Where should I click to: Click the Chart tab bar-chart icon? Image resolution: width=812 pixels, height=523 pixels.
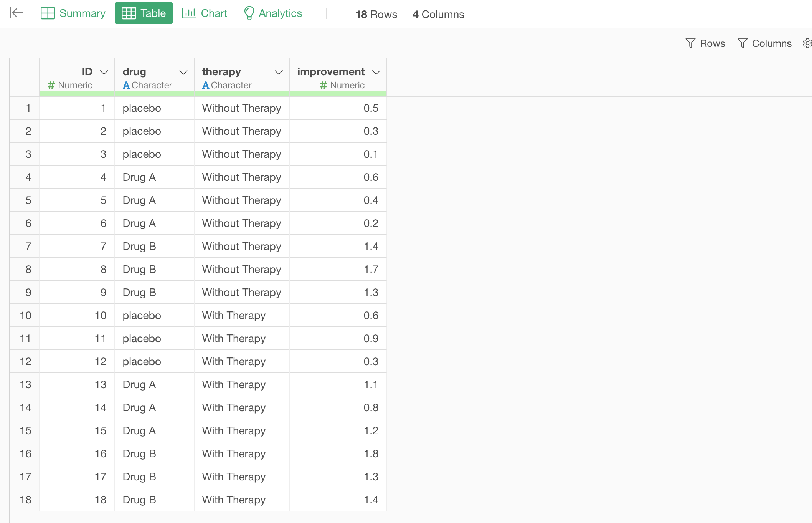tap(189, 13)
